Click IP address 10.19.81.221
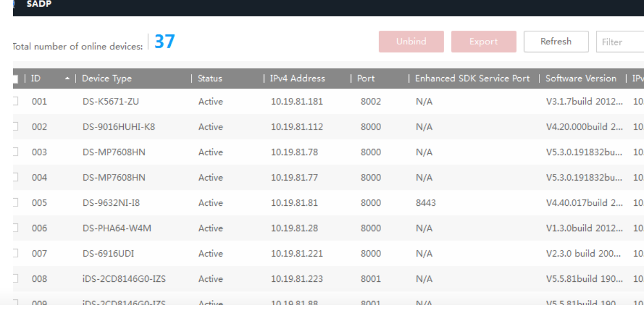 [297, 254]
